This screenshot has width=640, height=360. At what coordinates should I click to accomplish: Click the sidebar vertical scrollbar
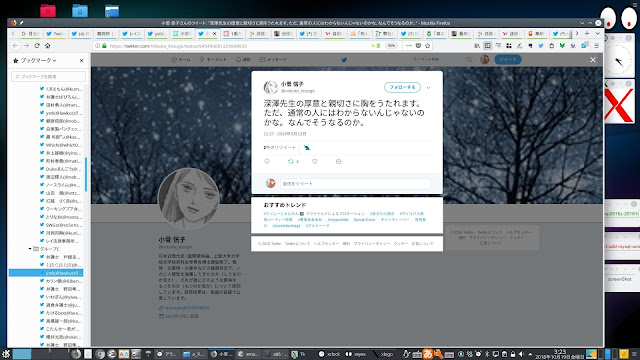pyautogui.click(x=86, y=175)
